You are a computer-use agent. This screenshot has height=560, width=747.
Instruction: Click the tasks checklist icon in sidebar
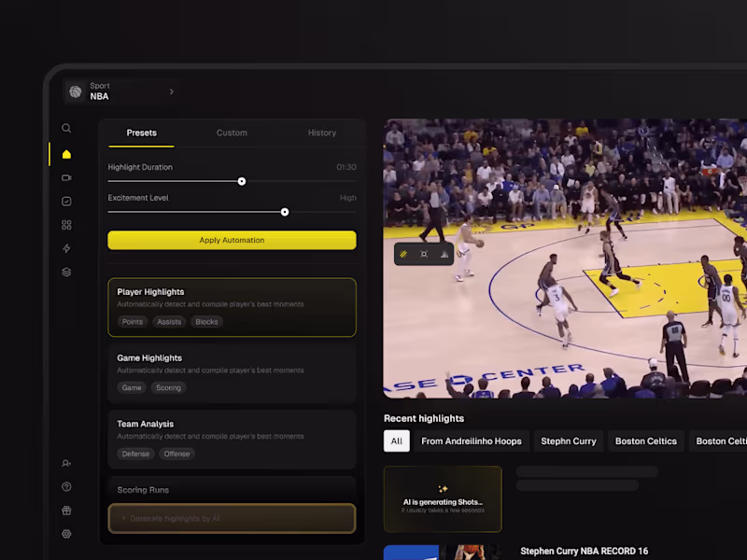[65, 200]
